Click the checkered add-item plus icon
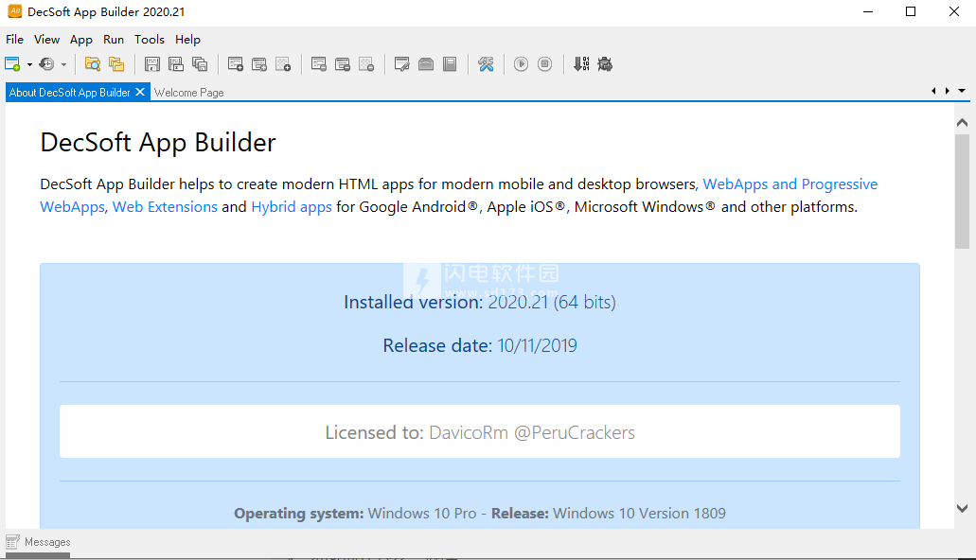Image resolution: width=976 pixels, height=560 pixels. click(283, 64)
